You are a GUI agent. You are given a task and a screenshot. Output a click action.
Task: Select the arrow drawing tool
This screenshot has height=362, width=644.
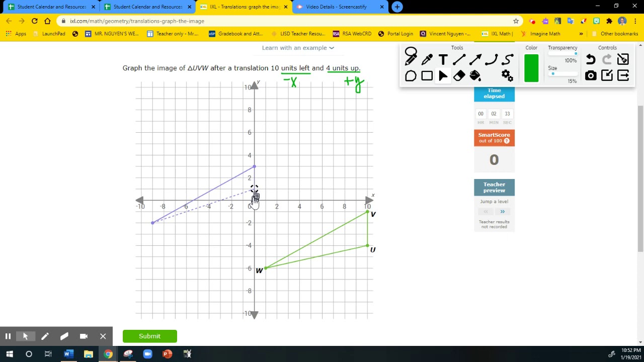475,60
